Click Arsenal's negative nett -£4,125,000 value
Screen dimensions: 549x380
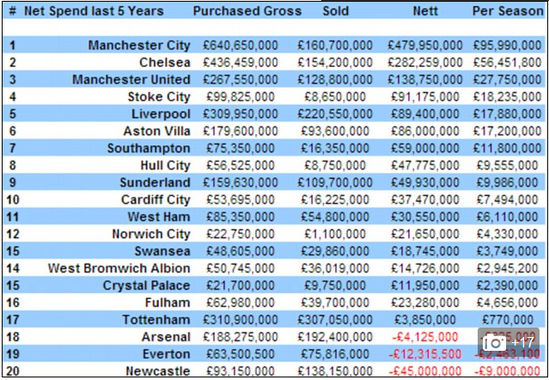pos(425,337)
